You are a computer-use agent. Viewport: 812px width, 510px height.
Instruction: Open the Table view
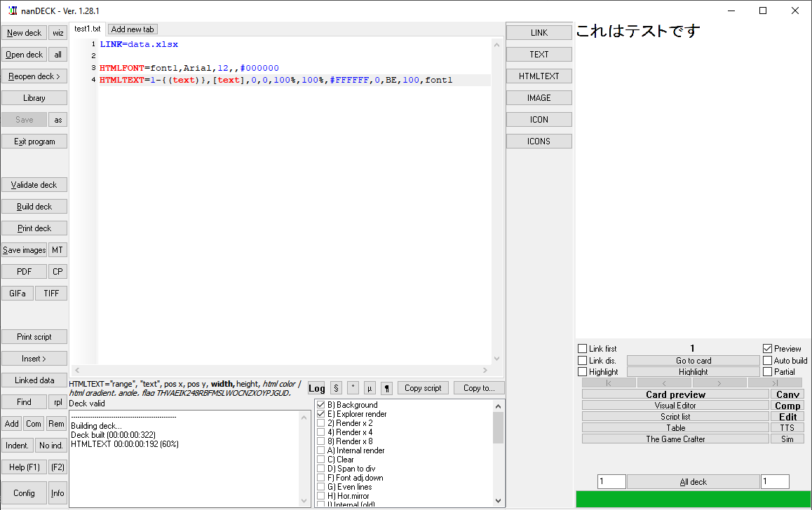tap(675, 428)
